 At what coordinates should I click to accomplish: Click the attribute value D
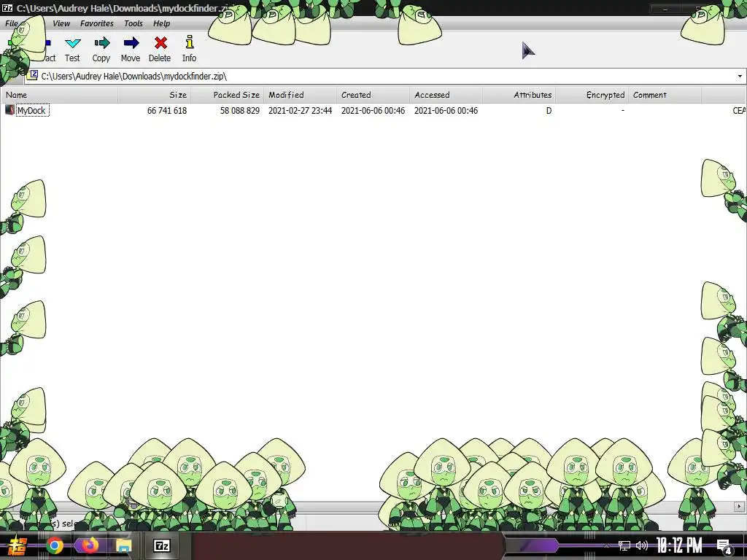tap(549, 111)
